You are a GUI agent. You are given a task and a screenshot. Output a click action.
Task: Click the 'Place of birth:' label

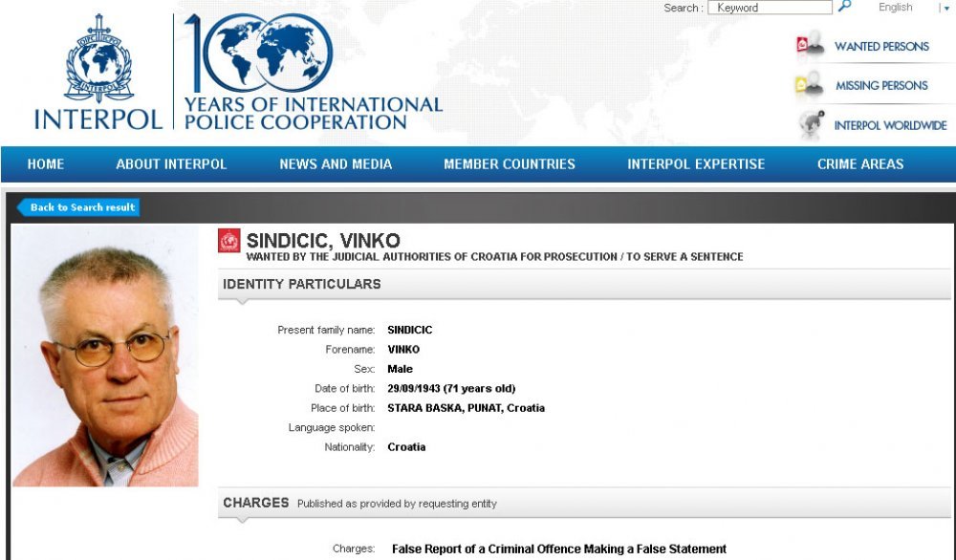[x=342, y=408]
